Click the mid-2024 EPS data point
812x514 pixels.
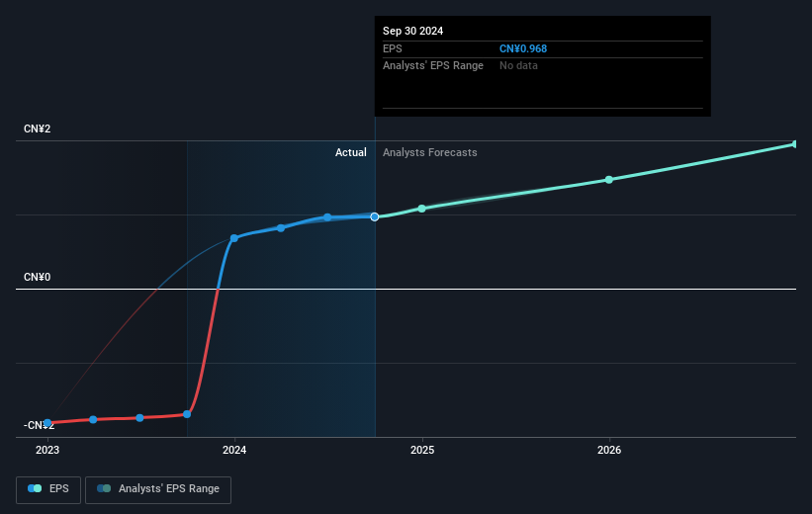tap(327, 217)
